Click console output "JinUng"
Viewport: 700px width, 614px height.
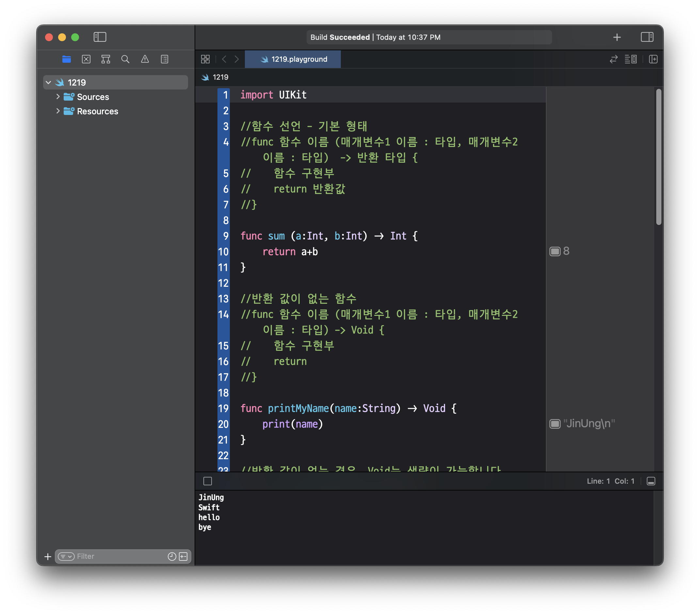211,497
